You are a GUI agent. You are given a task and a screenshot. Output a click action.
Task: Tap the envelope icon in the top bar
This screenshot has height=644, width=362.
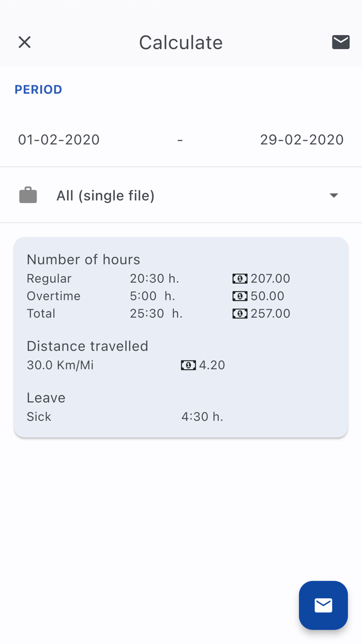[x=340, y=42]
